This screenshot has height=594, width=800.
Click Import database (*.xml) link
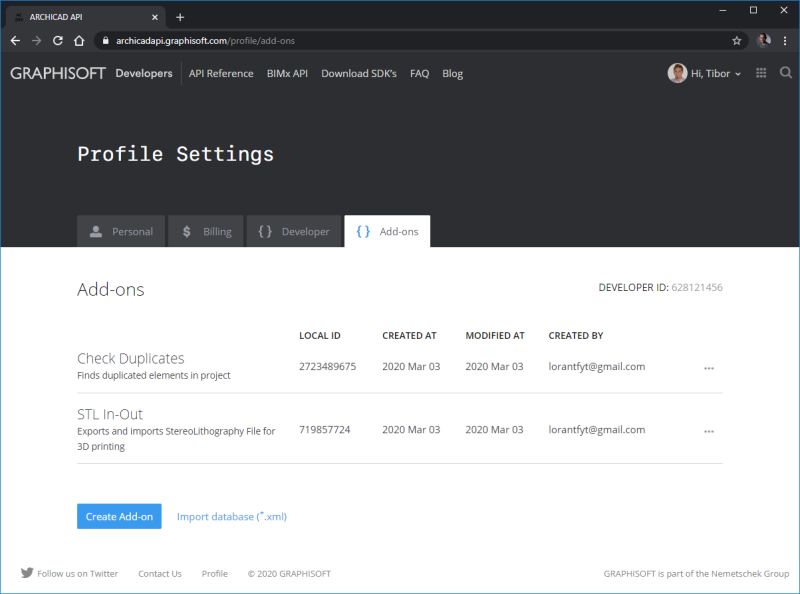pos(232,516)
